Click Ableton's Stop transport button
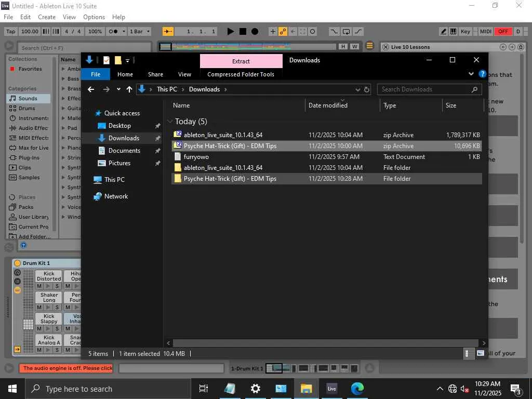The height and width of the screenshot is (399, 532). [243, 32]
